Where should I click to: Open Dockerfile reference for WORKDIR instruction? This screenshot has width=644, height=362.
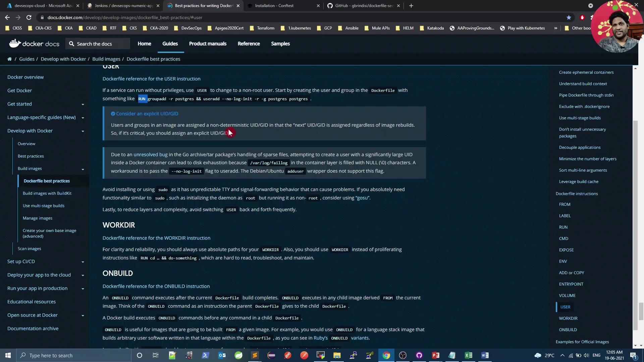coord(156,238)
